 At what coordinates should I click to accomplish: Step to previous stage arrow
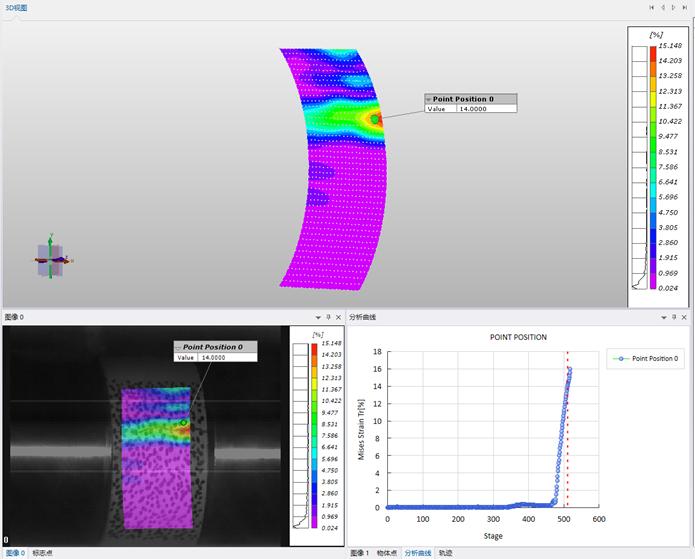[662, 7]
